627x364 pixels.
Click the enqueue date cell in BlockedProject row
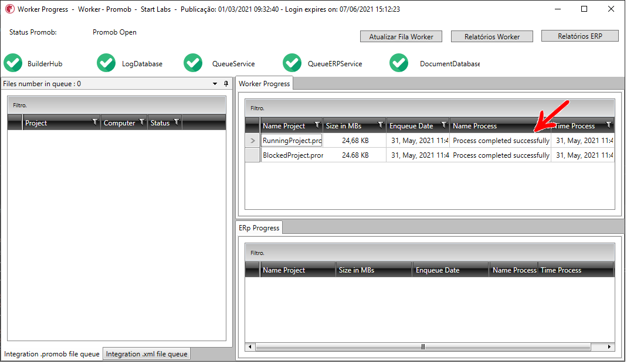tap(418, 155)
